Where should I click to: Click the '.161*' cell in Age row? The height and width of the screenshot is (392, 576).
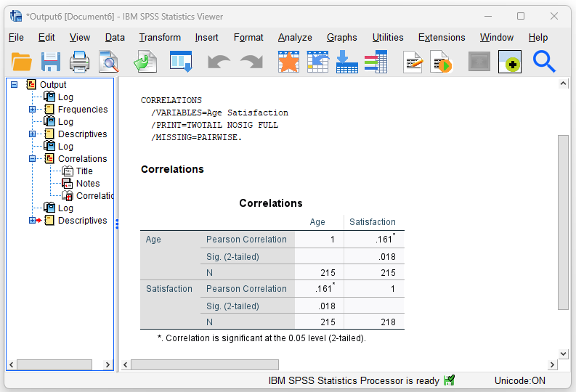point(374,240)
